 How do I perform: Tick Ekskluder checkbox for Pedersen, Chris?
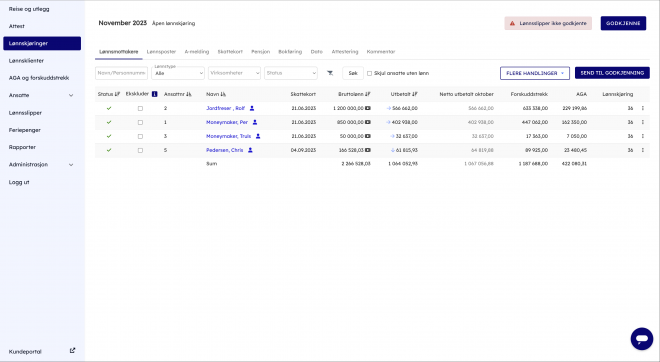pyautogui.click(x=140, y=150)
